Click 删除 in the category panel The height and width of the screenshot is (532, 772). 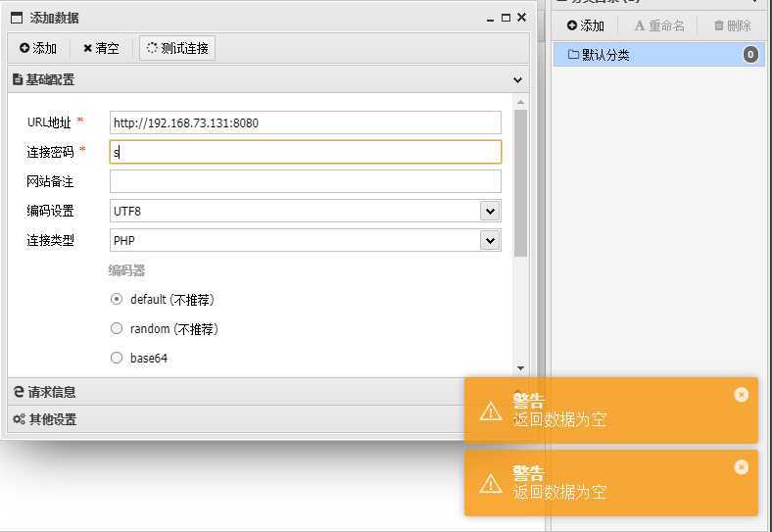tap(733, 25)
